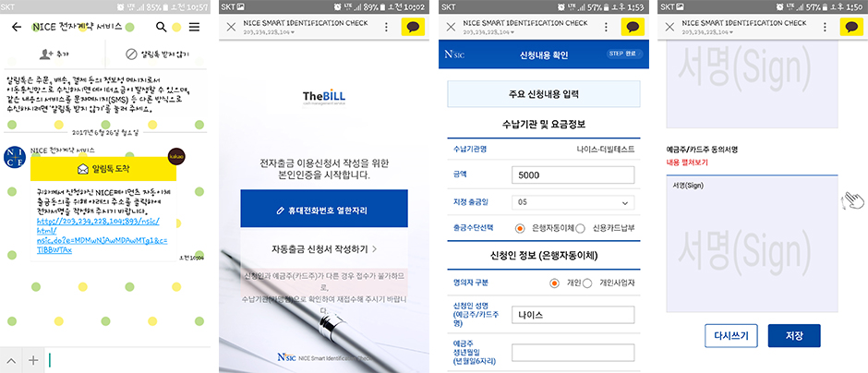Image resolution: width=868 pixels, height=373 pixels.
Task: Tap the blue 저장 save button
Action: point(794,335)
